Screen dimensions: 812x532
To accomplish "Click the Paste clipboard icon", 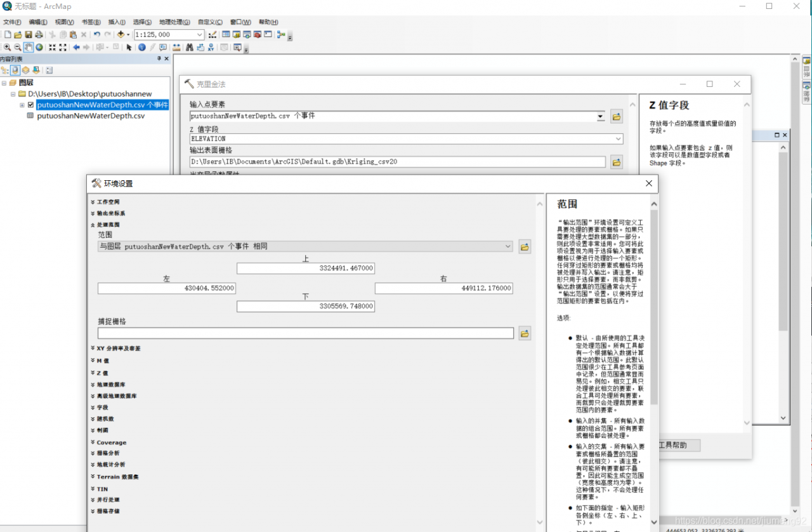I will 73,35.
